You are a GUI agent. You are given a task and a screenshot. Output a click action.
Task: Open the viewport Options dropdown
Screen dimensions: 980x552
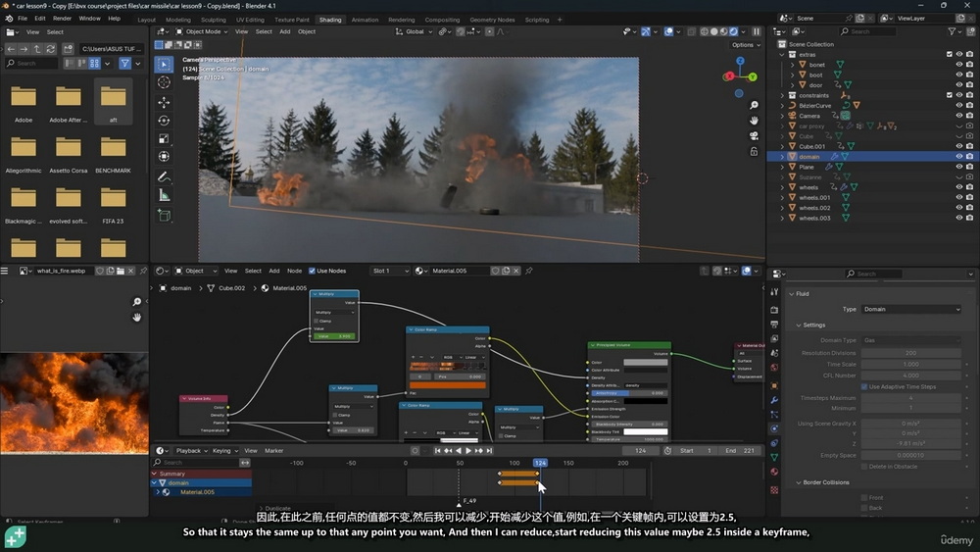[746, 45]
